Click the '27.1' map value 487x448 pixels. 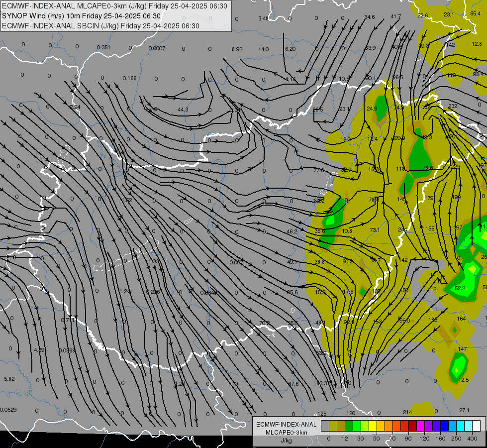pos(464,411)
